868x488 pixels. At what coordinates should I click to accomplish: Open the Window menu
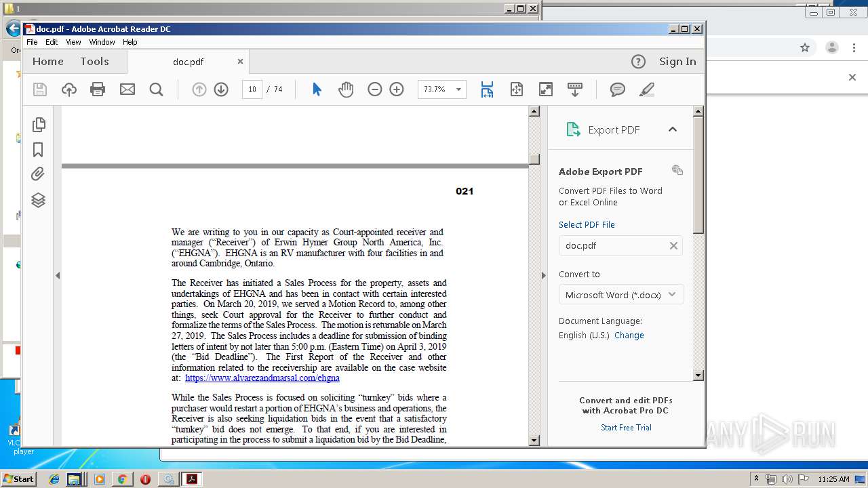(x=102, y=42)
